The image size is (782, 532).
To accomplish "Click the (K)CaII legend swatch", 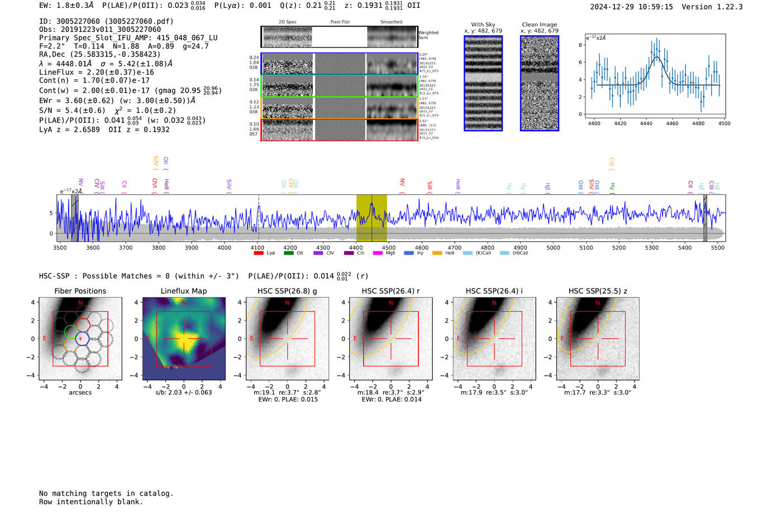I will coord(468,253).
